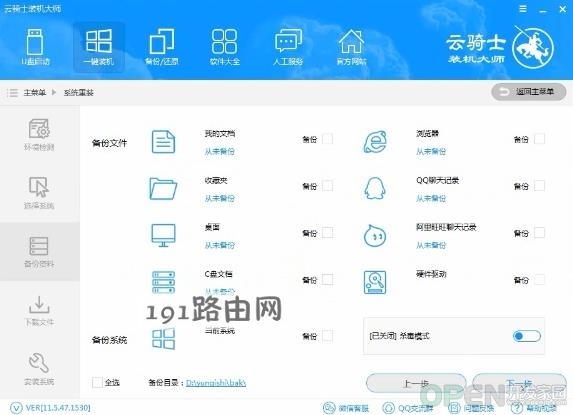Open the D:\yunqishi\bak\ backup directory link
Viewport: 573px width, 415px height.
click(x=216, y=382)
